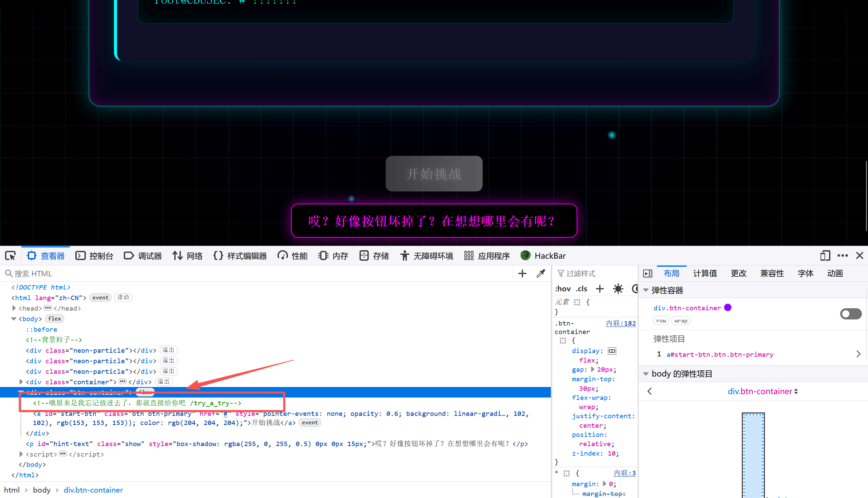
Task: Open the devtools more options menu
Action: [843, 256]
